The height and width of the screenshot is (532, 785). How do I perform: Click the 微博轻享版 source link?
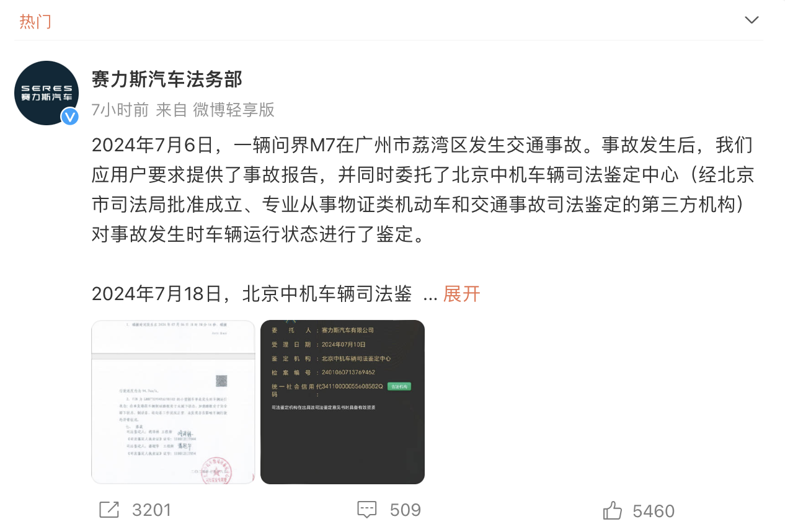tap(234, 110)
